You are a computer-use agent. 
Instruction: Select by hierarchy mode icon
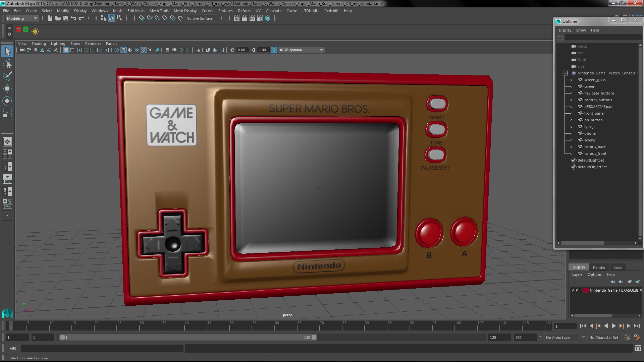tap(103, 18)
